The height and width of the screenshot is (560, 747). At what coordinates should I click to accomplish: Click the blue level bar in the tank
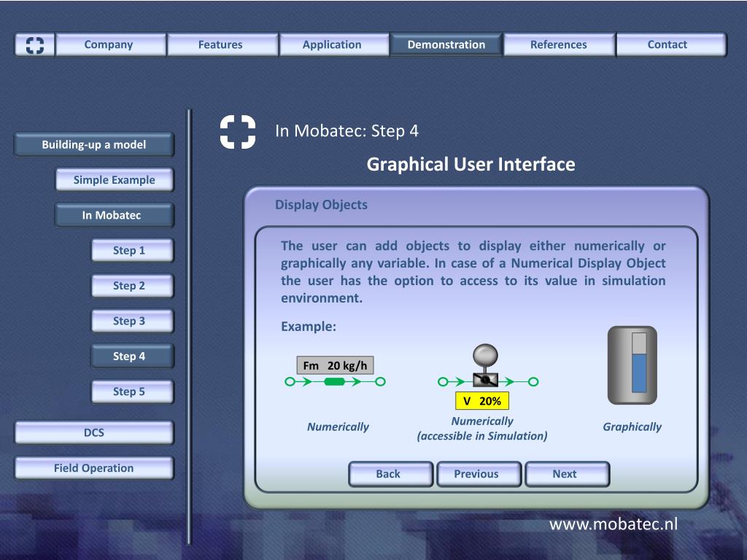point(639,373)
